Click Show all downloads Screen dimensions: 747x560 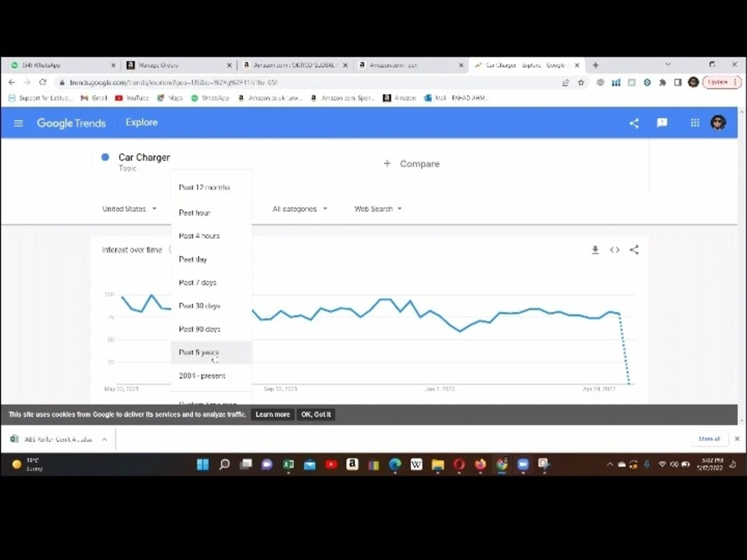pos(709,438)
